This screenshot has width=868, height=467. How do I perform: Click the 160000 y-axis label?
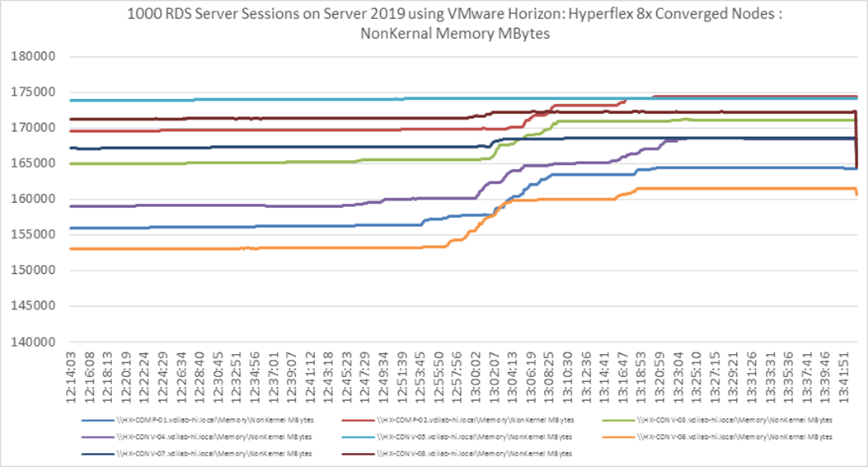(33, 199)
